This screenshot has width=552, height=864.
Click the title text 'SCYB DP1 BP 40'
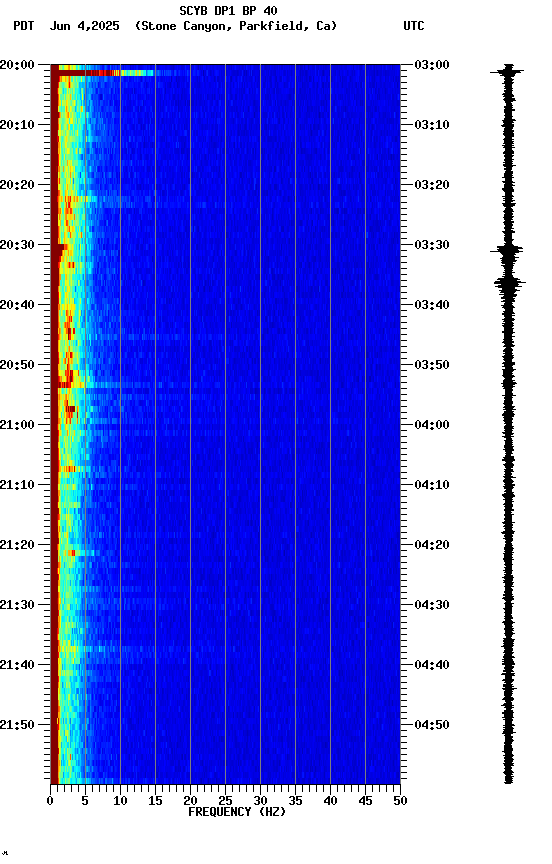228,10
